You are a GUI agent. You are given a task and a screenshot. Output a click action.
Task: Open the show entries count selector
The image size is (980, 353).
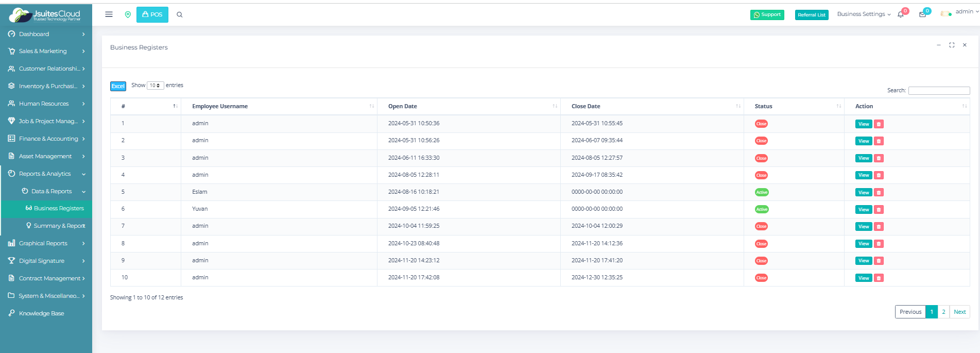click(155, 86)
